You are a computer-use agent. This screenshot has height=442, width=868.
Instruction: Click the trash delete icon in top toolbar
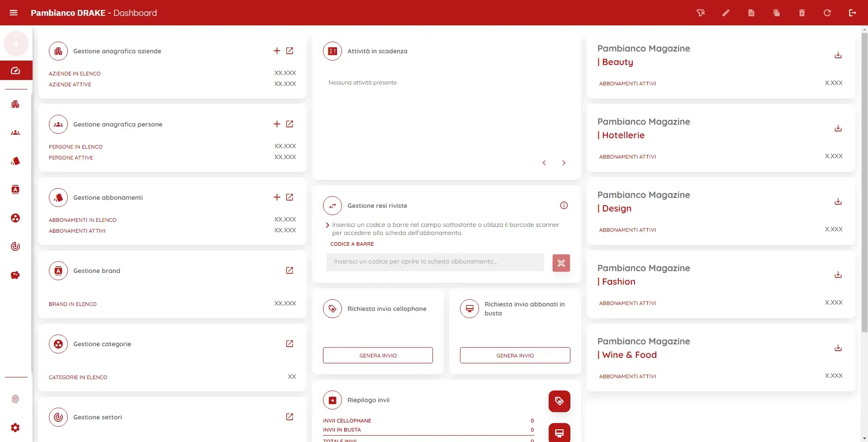tap(802, 13)
